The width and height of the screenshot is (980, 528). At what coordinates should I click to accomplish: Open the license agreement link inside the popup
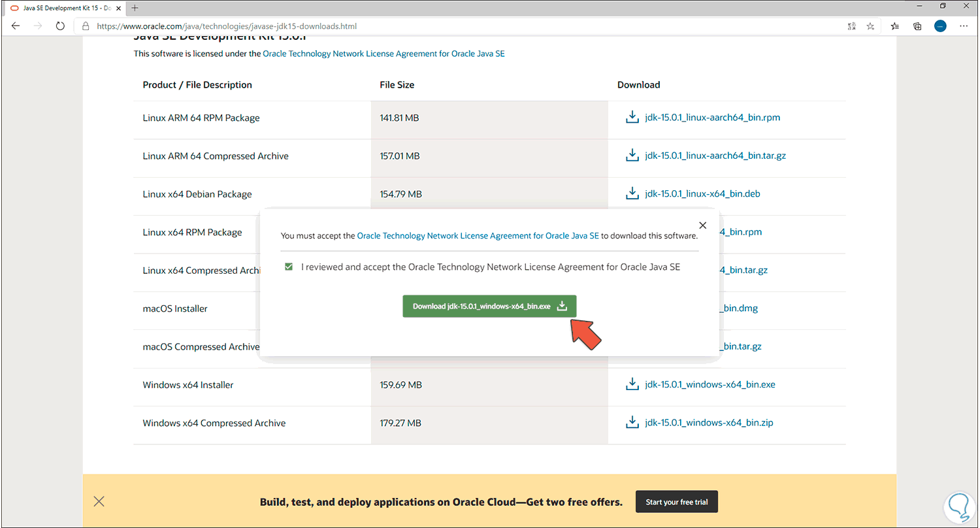coord(478,235)
